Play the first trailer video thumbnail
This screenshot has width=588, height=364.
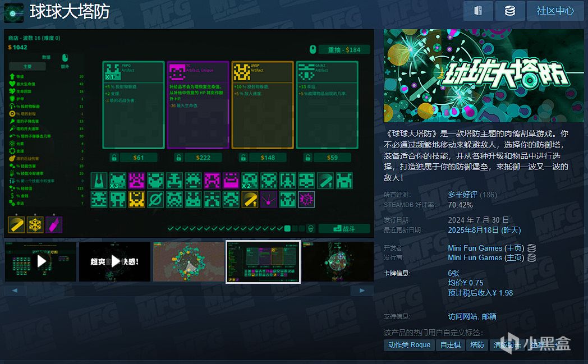pyautogui.click(x=40, y=261)
